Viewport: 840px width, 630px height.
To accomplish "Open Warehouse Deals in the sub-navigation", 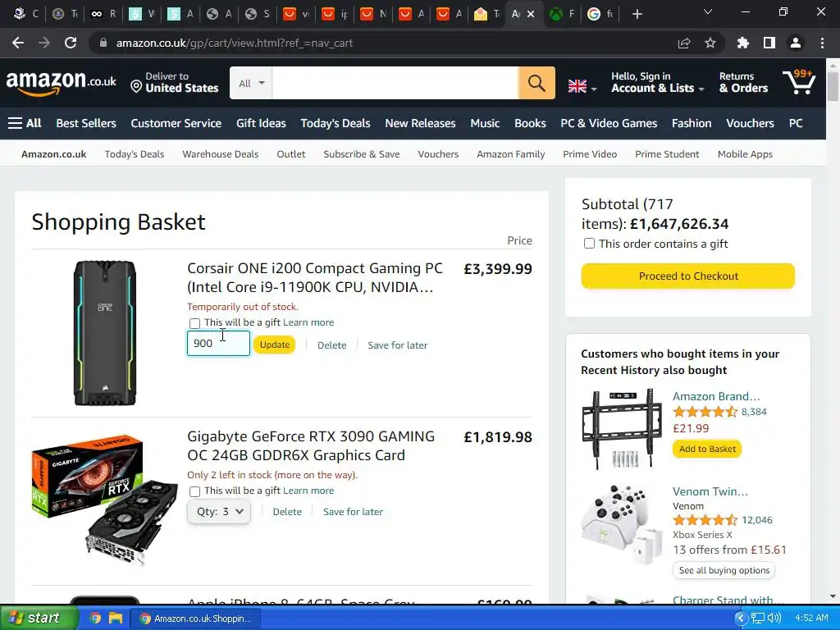I will coord(220,154).
